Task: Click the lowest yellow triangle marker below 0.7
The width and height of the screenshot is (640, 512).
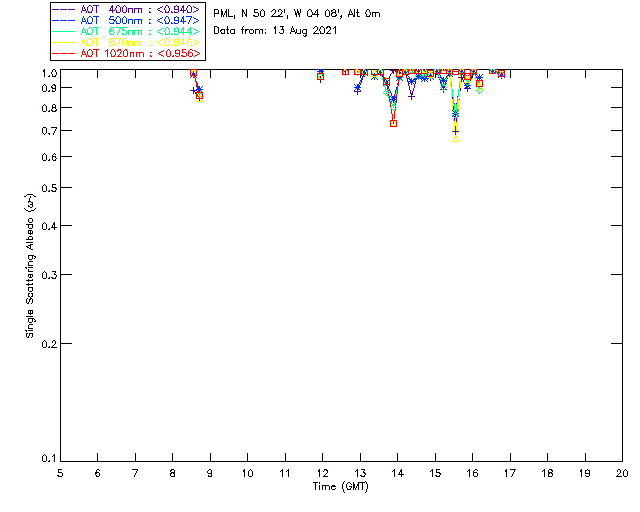Action: [456, 139]
